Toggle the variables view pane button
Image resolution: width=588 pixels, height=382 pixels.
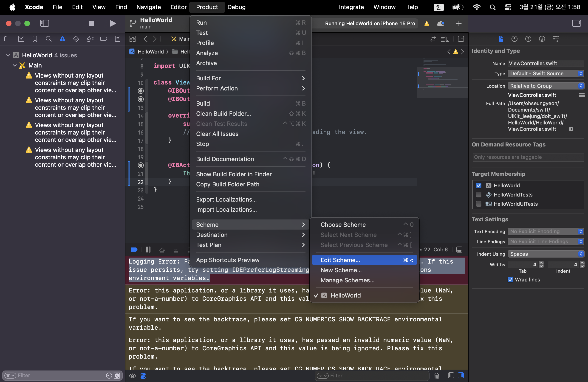click(451, 375)
